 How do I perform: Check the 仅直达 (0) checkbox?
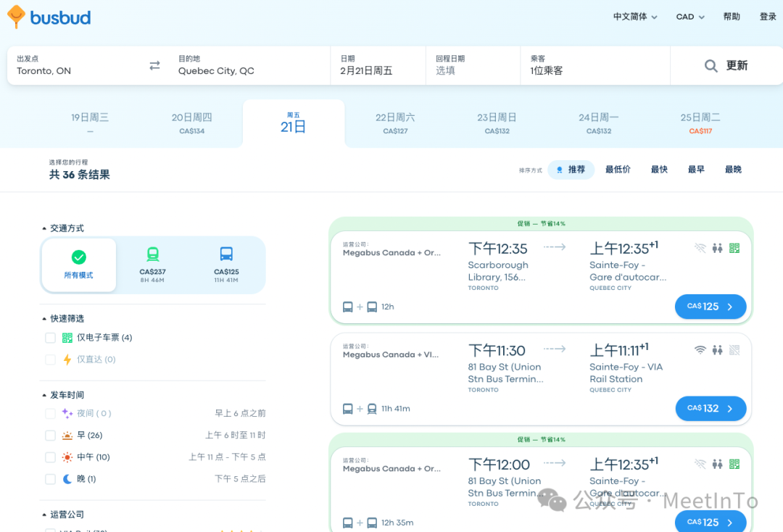[x=51, y=359]
